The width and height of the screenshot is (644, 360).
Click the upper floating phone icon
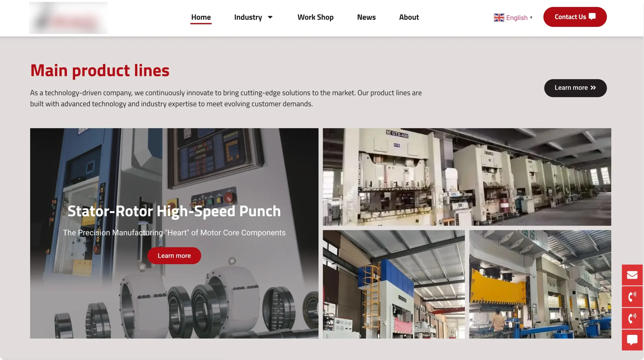[x=632, y=297]
